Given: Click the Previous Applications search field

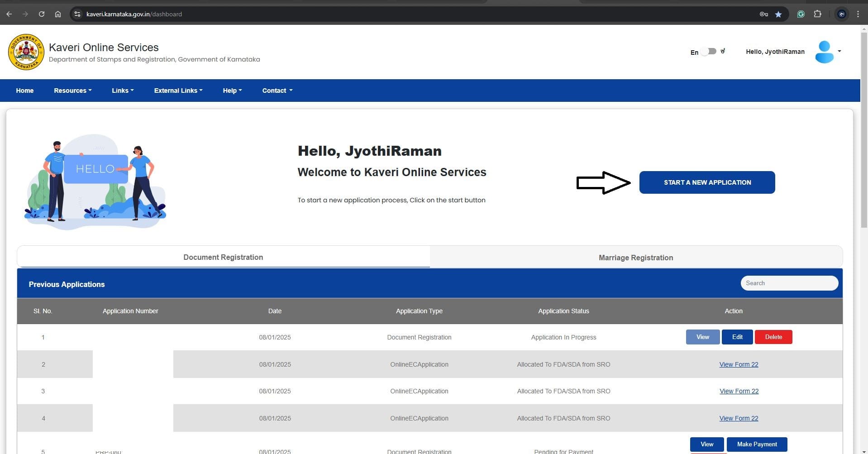Looking at the screenshot, I should [x=789, y=283].
